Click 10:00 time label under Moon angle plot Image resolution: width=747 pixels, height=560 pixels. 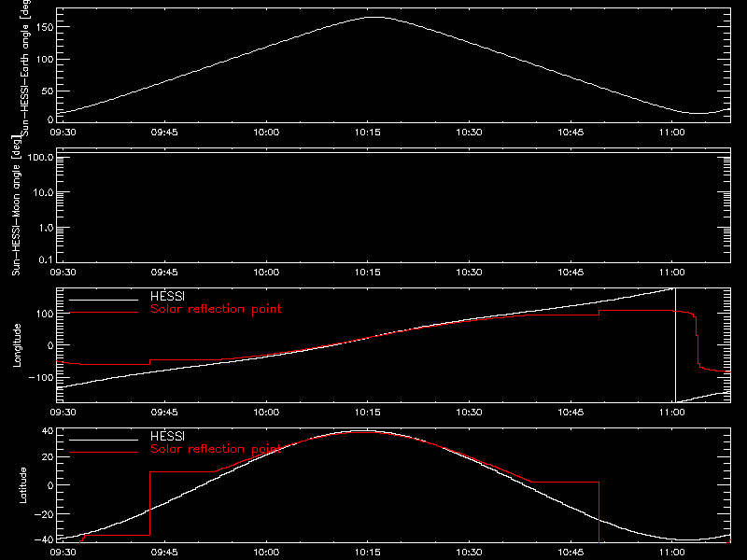(266, 272)
